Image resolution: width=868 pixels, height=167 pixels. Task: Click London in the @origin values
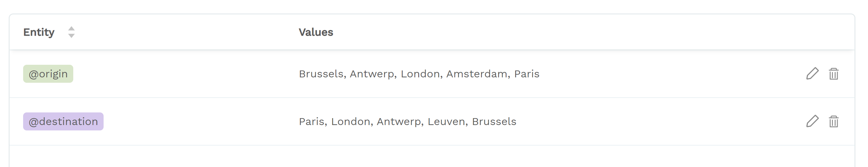[x=420, y=74]
